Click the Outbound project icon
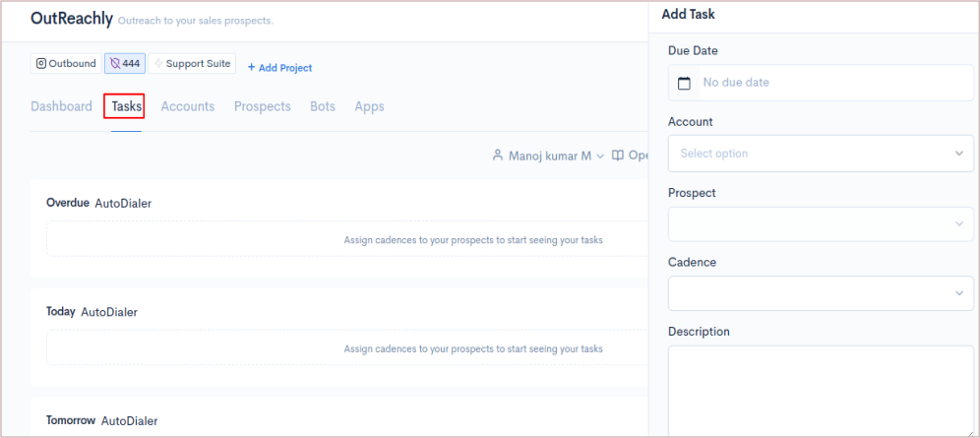This screenshot has width=980, height=438. [41, 64]
